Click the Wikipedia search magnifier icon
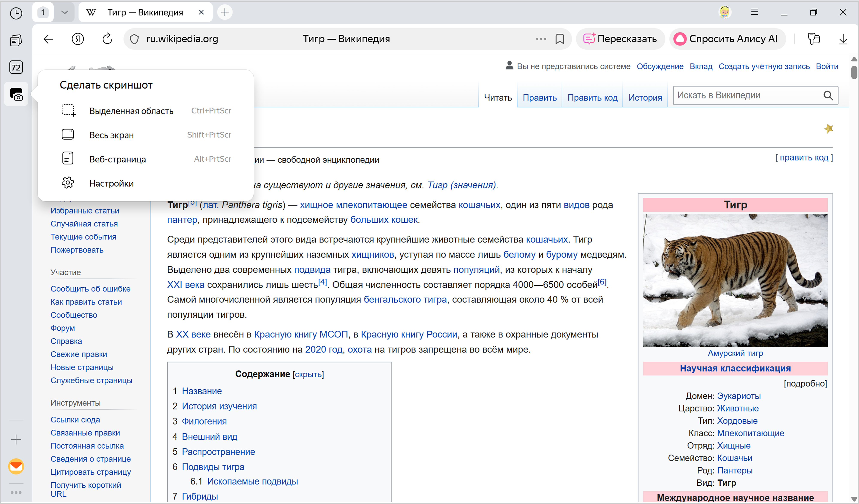 coord(828,96)
